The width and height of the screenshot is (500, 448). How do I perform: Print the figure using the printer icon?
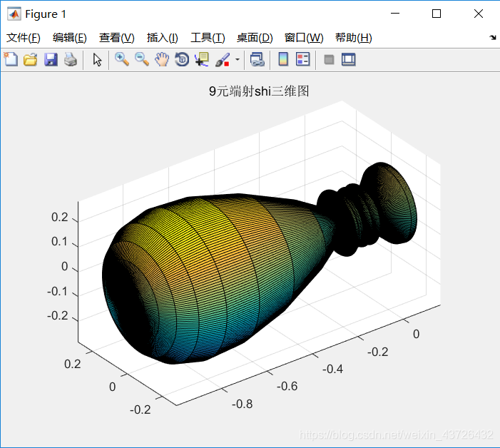(x=71, y=60)
